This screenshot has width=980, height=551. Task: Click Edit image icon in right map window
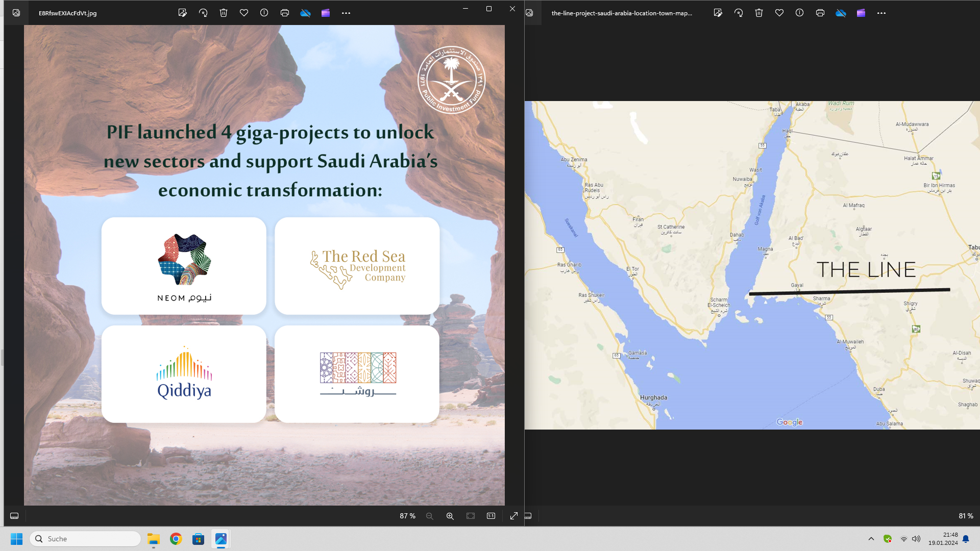(718, 13)
